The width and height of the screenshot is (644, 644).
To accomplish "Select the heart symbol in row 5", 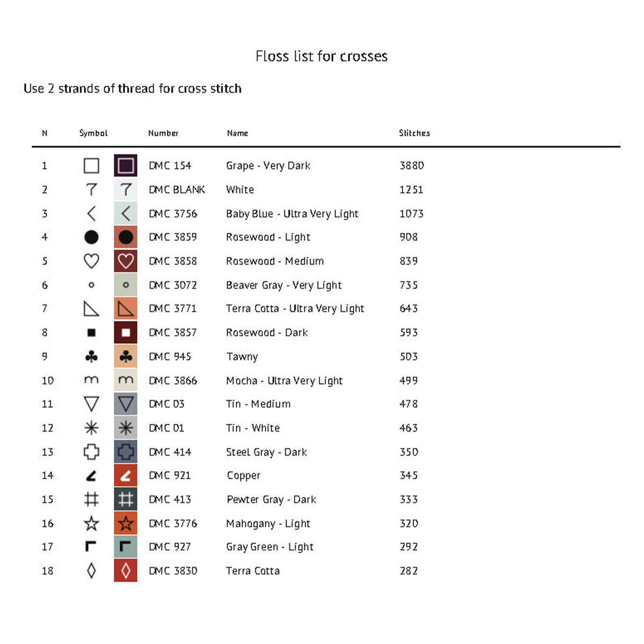I will pos(91,261).
